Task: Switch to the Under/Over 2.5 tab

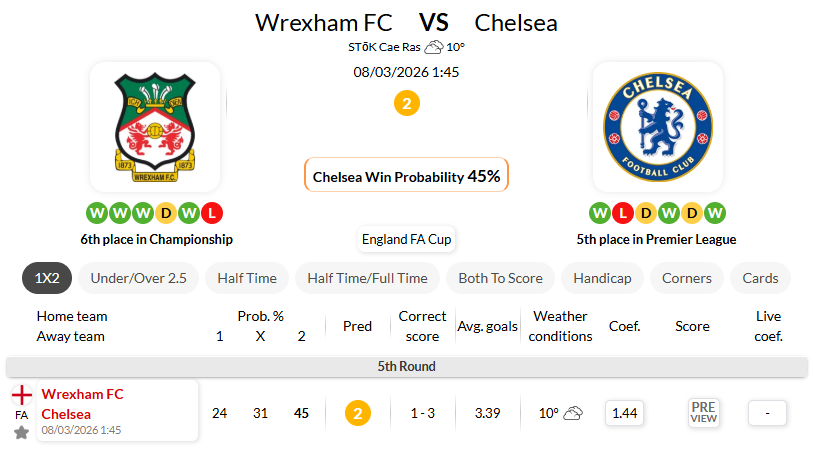Action: (x=139, y=278)
